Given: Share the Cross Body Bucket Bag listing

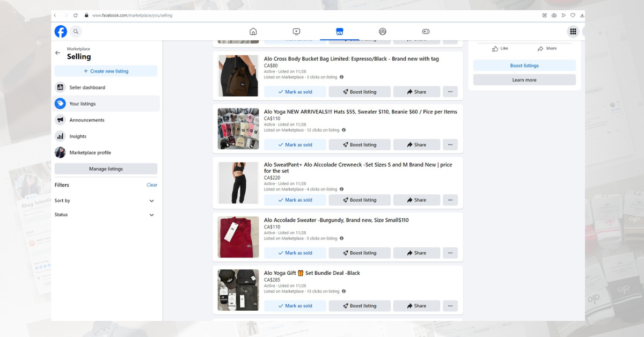Looking at the screenshot, I should coord(416,92).
